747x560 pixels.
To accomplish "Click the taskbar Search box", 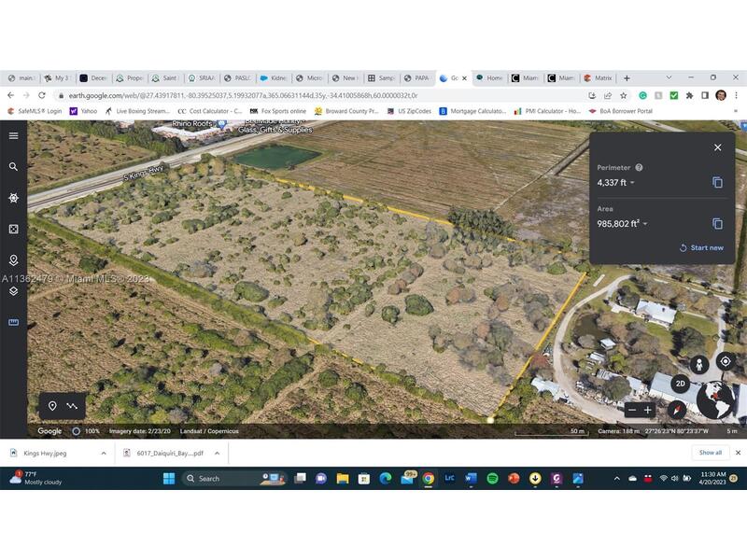I will point(233,478).
